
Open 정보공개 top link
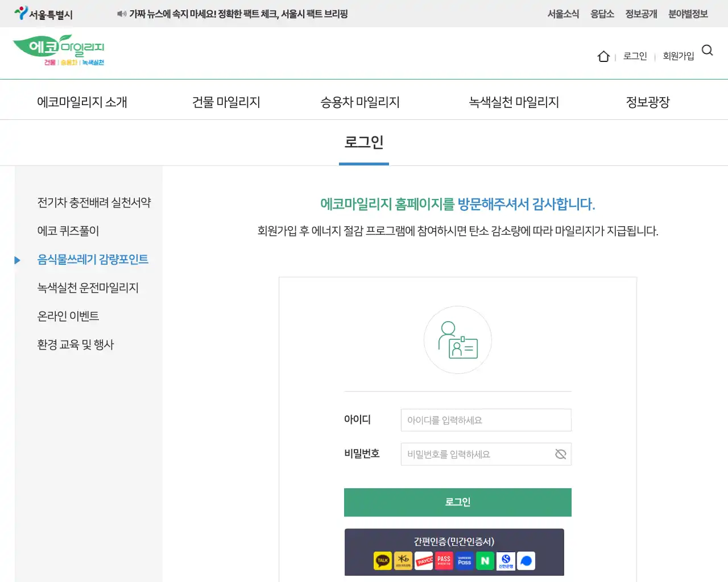642,14
